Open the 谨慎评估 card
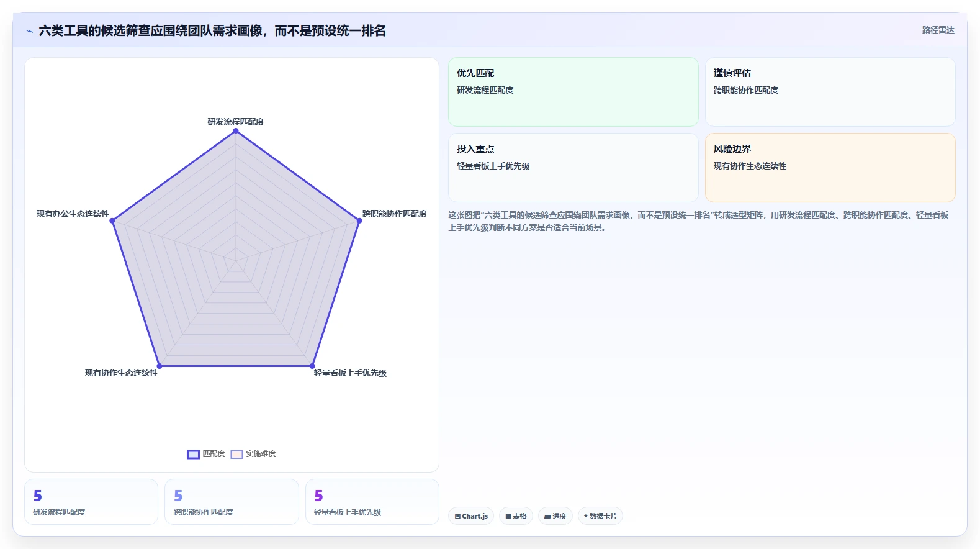 [x=830, y=92]
